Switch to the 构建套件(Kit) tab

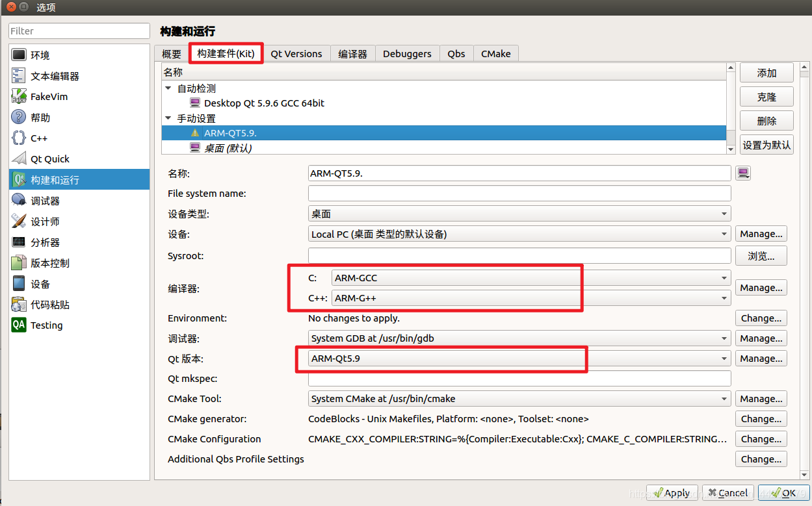pos(226,53)
